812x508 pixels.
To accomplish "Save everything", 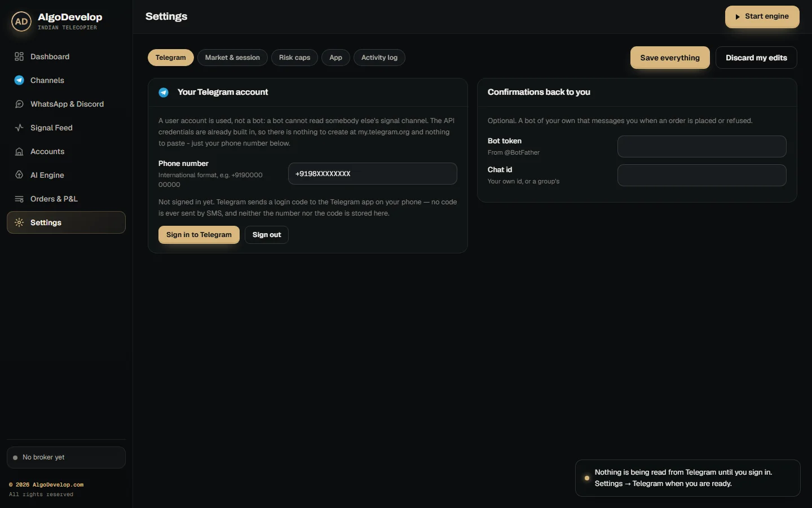I will point(670,58).
